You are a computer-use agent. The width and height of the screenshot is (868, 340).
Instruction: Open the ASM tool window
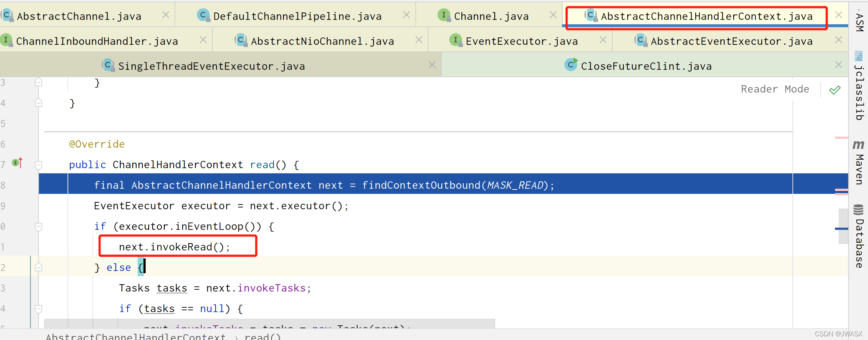[x=859, y=20]
